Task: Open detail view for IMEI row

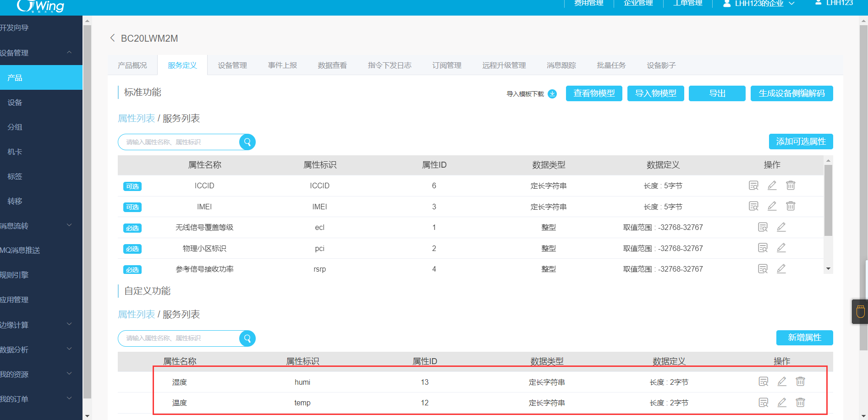Action: click(753, 206)
